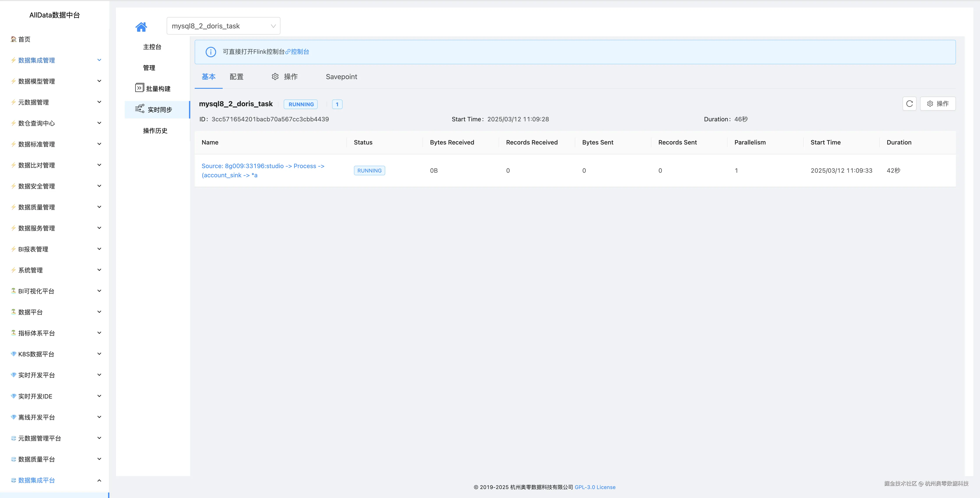Open the mysql8_2_doris_task dropdown

(223, 26)
